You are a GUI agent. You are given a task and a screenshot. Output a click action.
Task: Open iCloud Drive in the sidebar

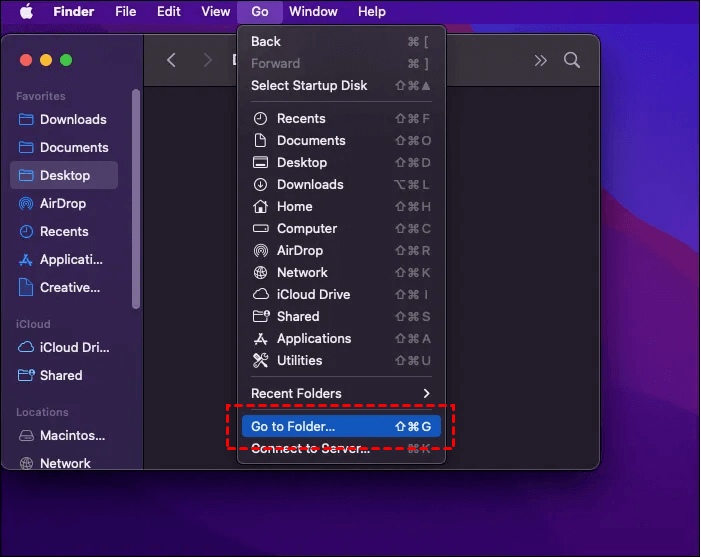pos(63,347)
